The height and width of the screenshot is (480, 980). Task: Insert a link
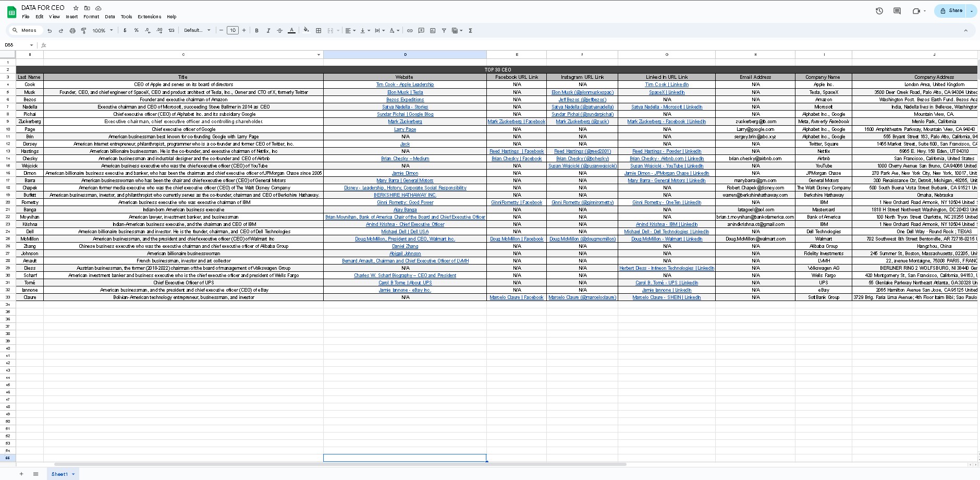[x=410, y=31]
